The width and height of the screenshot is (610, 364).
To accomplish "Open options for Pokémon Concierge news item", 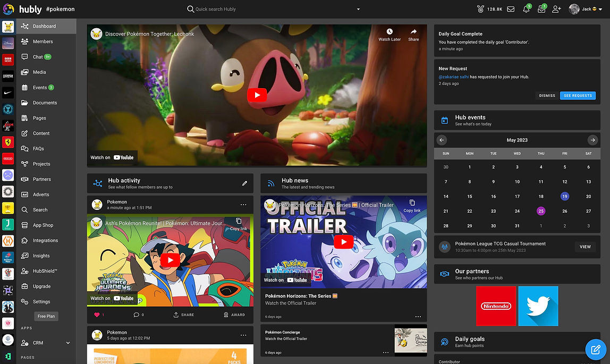I will point(386,352).
